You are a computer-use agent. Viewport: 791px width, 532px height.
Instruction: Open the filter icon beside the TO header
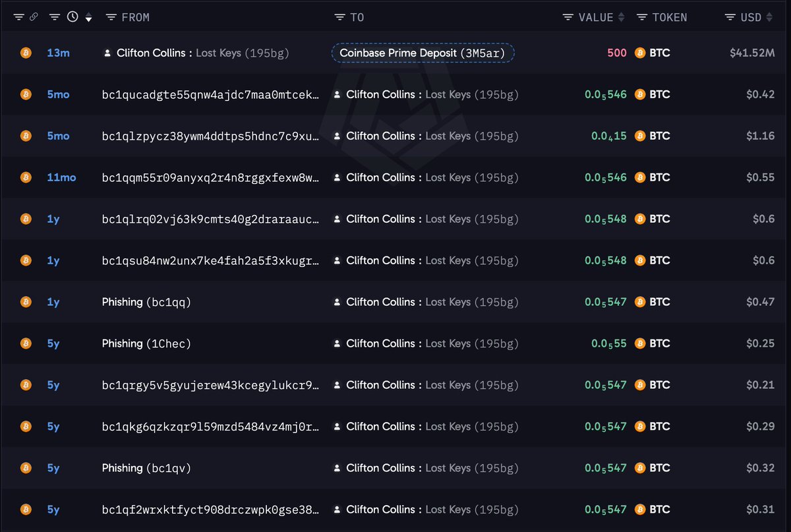(x=339, y=17)
